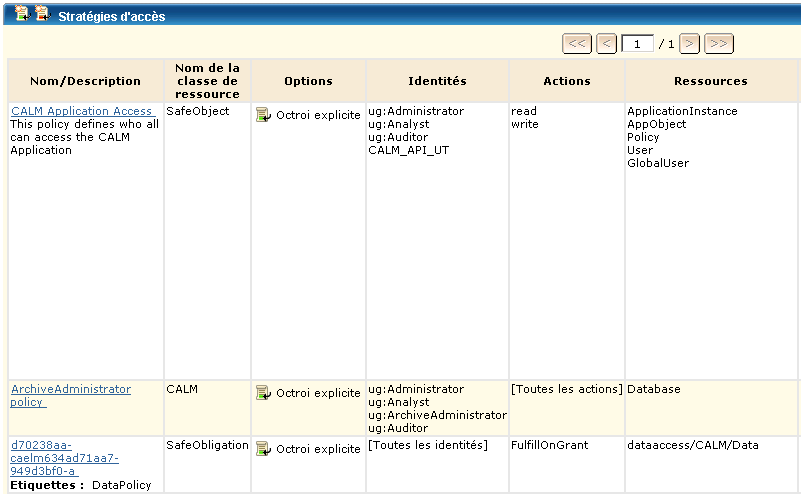Click the Options column header
This screenshot has width=801, height=494.
309,81
